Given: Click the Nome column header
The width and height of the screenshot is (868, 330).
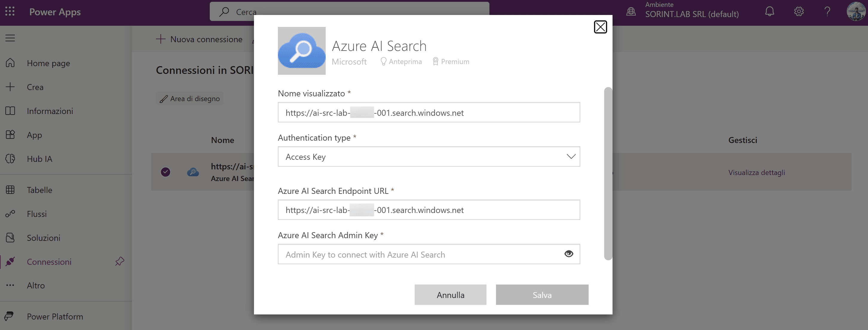Looking at the screenshot, I should click(x=222, y=140).
